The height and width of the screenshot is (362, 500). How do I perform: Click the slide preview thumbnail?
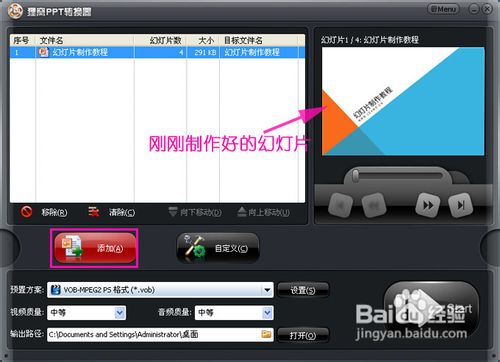(403, 101)
